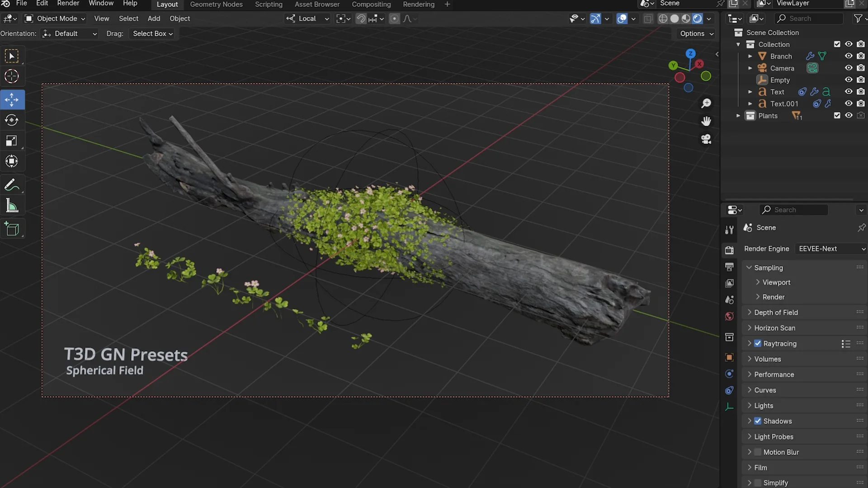Toggle viewport overlays
This screenshot has height=488, width=868.
pyautogui.click(x=622, y=19)
